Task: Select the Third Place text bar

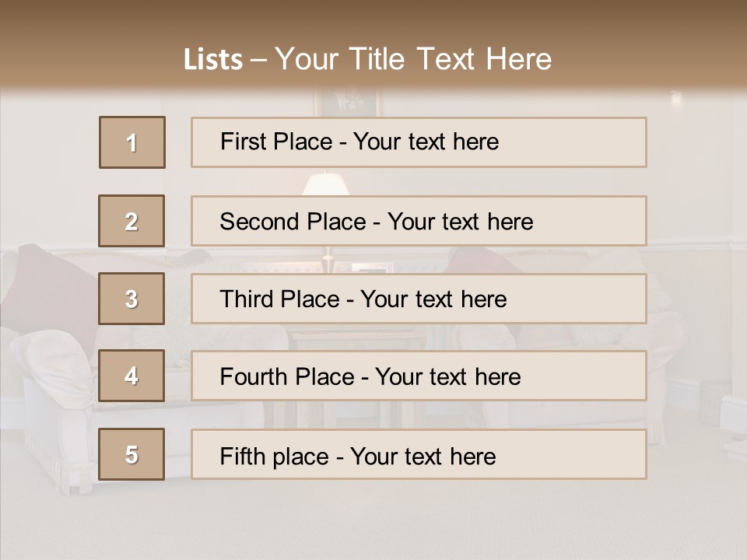Action: point(419,299)
